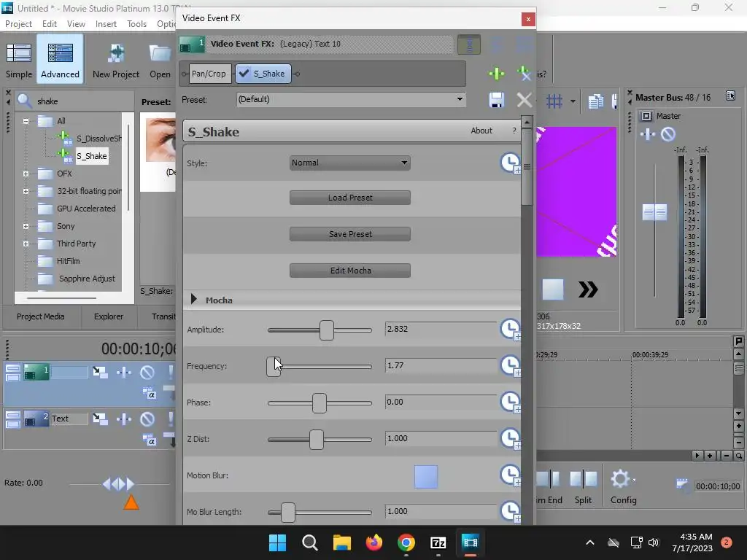Save the preset with the floppy disk icon
Screen dimensions: 747x560
496,100
